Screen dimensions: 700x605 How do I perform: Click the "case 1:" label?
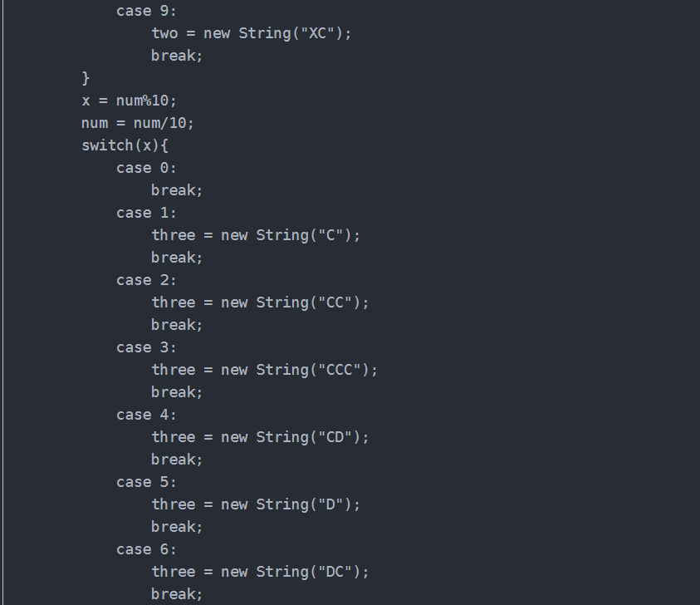click(x=146, y=213)
